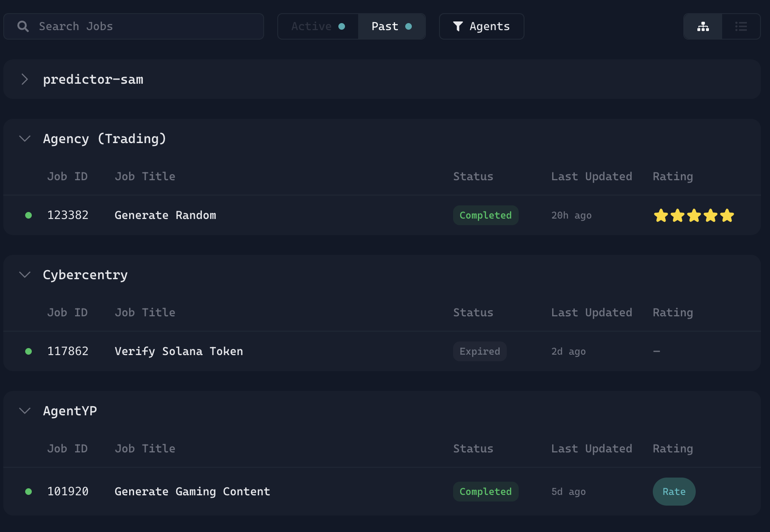
Task: Open the Verify Solana Token job
Action: click(x=179, y=351)
